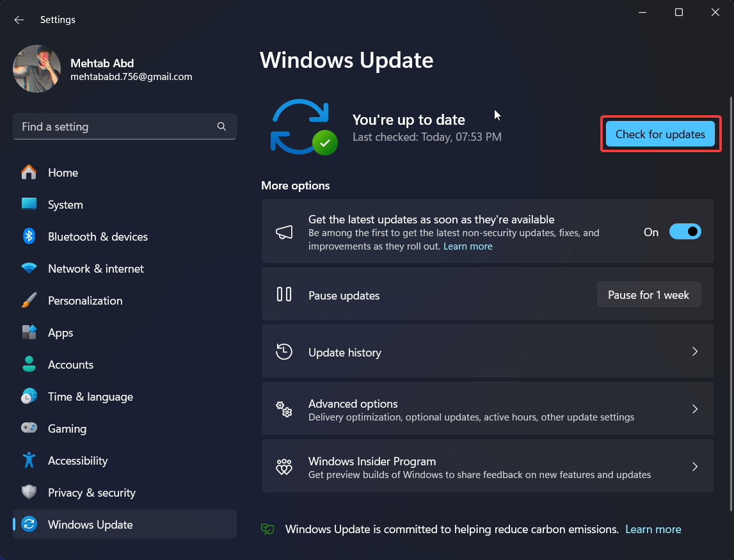Click Learn more link under latest updates

[x=468, y=246]
